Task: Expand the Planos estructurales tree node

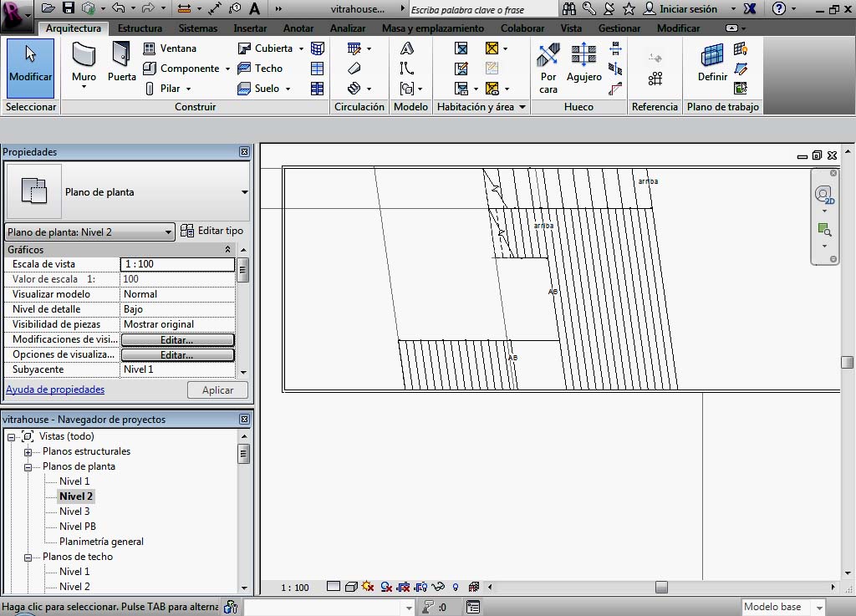Action: (x=28, y=452)
